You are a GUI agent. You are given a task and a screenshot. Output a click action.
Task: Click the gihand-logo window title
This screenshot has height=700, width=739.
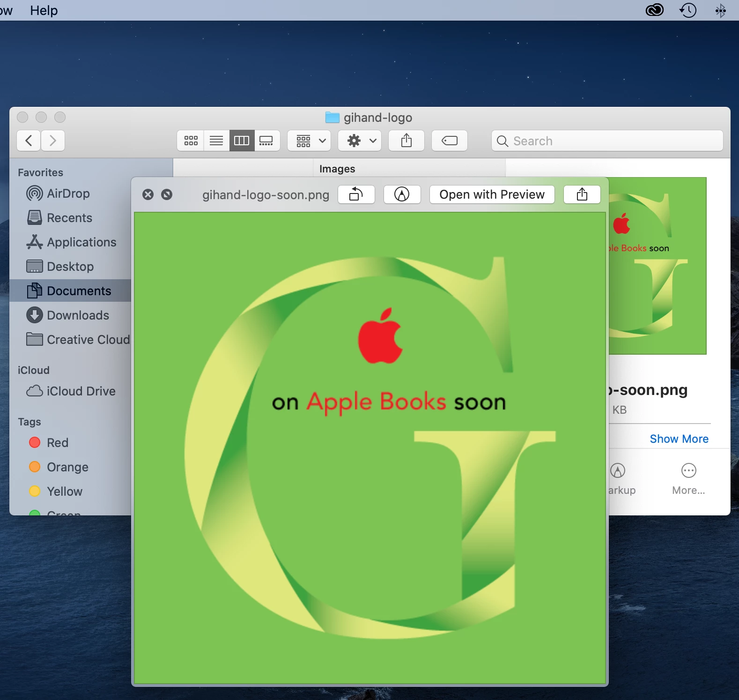pyautogui.click(x=369, y=118)
